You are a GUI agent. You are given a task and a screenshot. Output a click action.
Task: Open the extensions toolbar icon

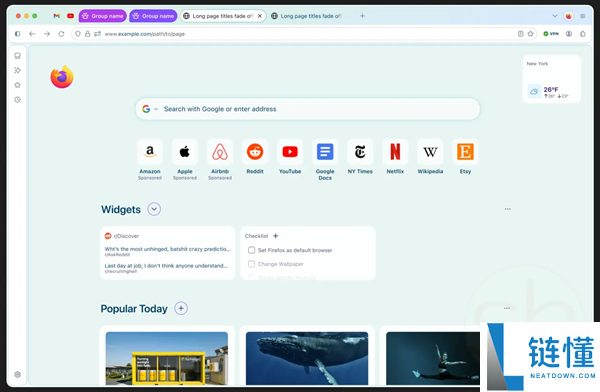point(583,34)
